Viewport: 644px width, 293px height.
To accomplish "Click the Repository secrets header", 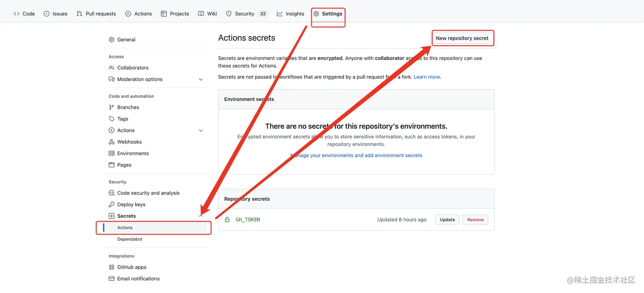I will (247, 199).
